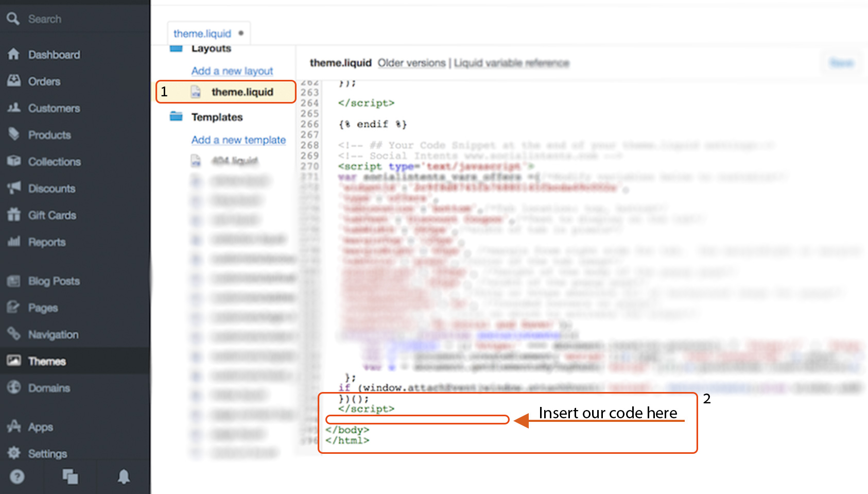Click the closing </body> tag line
The height and width of the screenshot is (494, 868).
pos(348,430)
